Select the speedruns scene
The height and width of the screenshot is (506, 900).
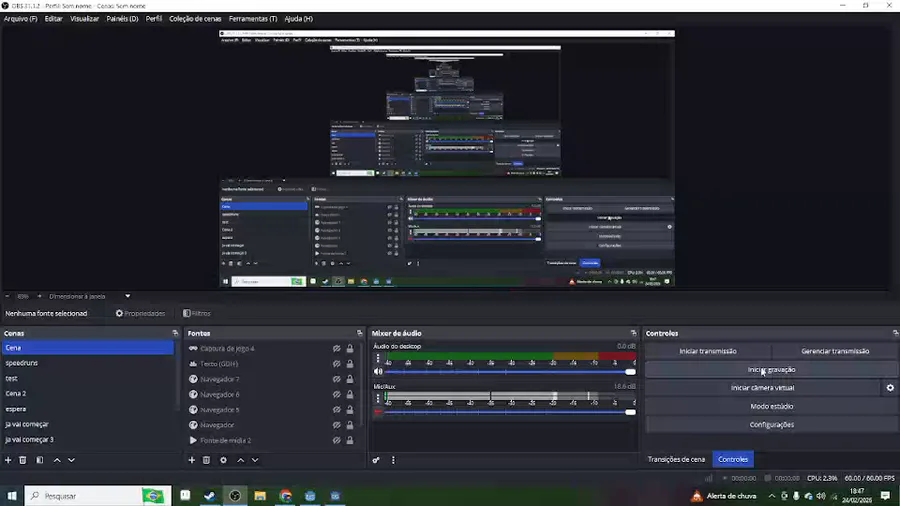click(x=89, y=363)
